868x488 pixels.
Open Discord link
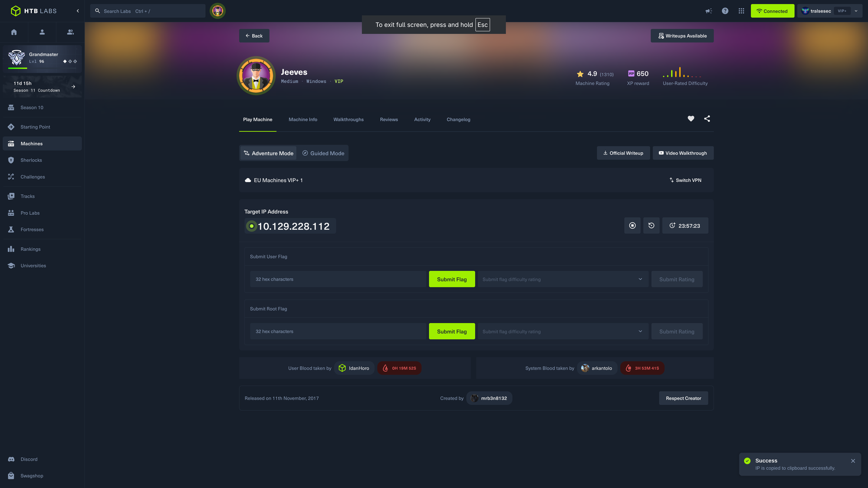pos(42,459)
